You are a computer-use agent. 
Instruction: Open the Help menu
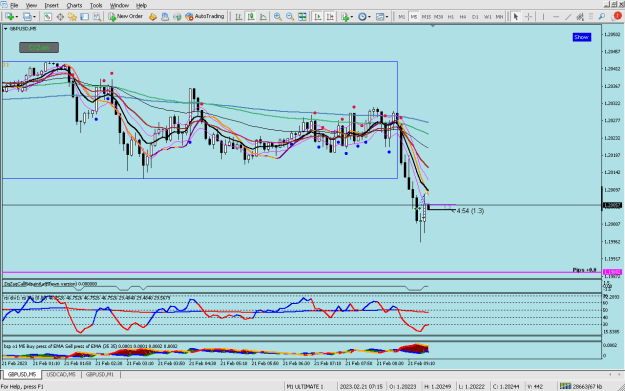pyautogui.click(x=142, y=5)
